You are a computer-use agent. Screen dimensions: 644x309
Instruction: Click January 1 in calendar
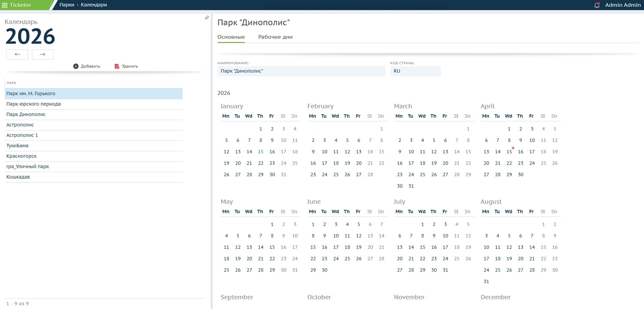click(261, 129)
